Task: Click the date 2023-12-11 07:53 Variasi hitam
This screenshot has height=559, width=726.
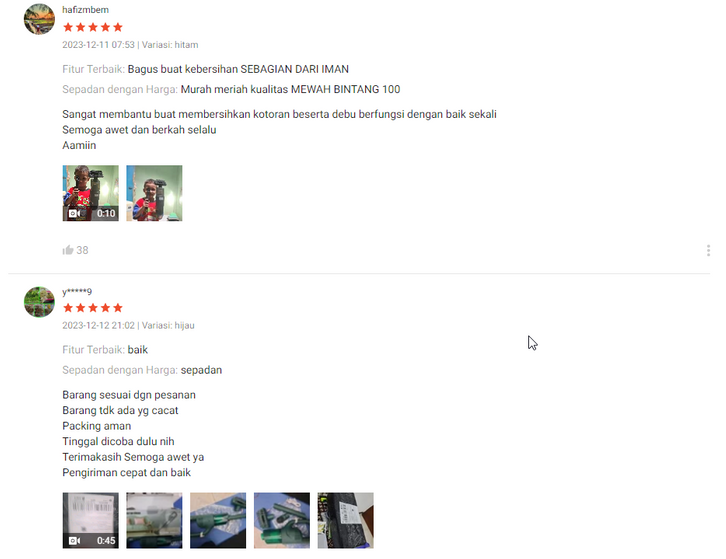Action: tap(130, 45)
